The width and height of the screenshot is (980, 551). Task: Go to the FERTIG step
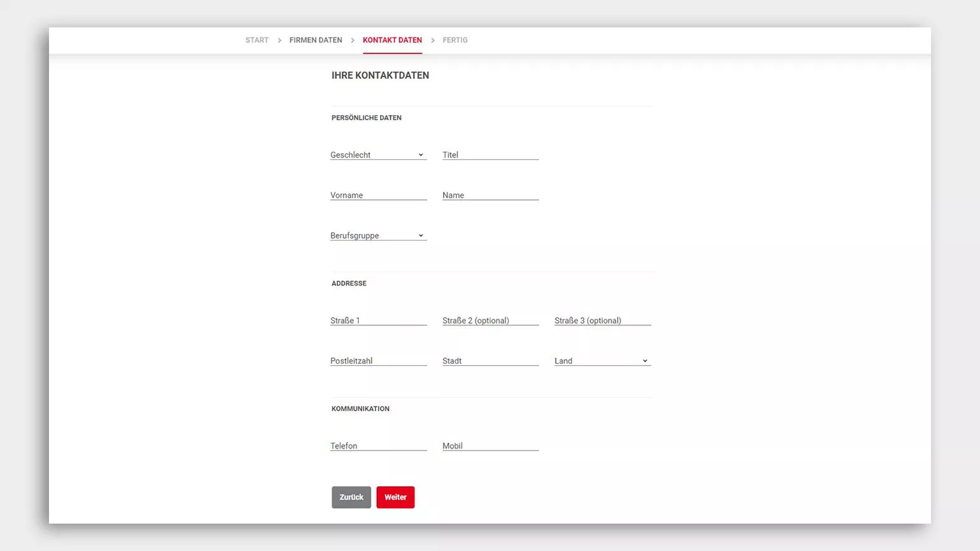[455, 40]
